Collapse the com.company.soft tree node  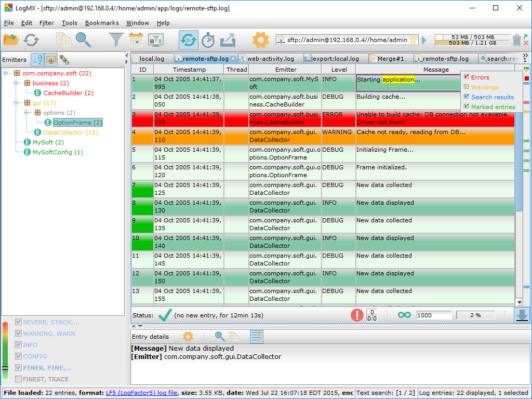click(x=6, y=73)
